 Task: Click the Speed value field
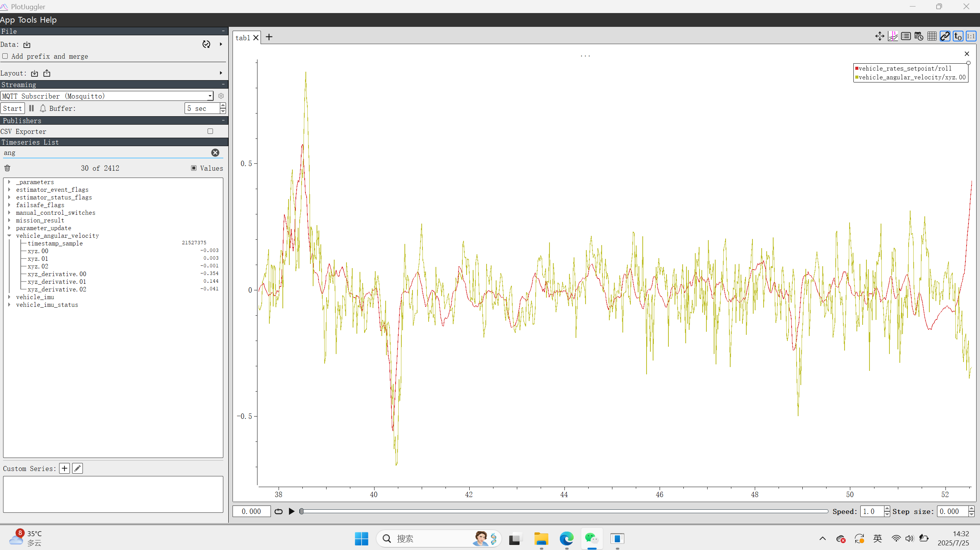tap(872, 512)
